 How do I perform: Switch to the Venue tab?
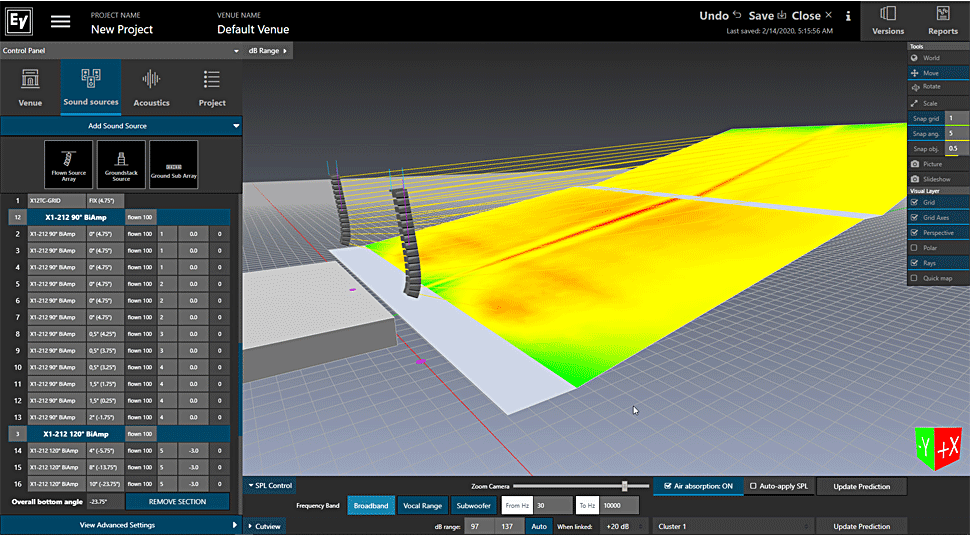point(30,87)
